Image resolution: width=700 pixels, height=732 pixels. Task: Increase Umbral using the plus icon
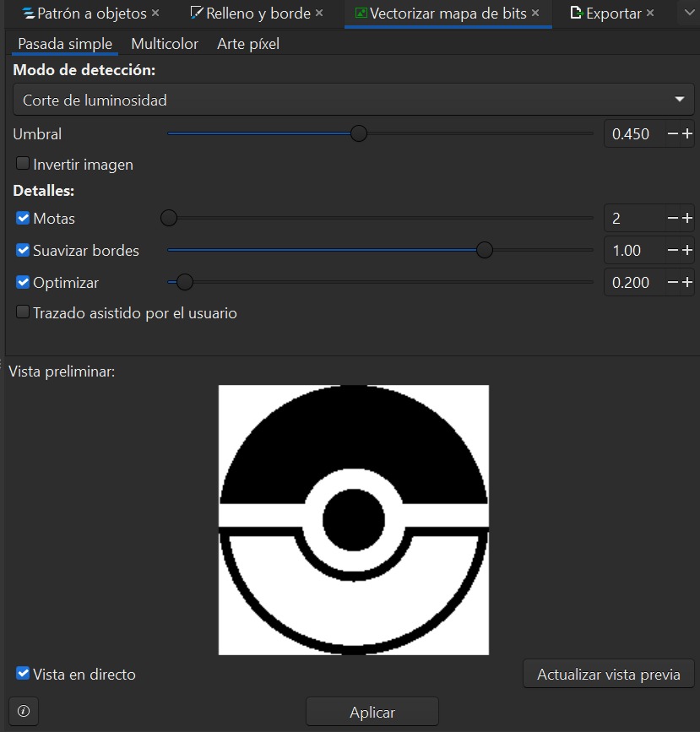[687, 133]
